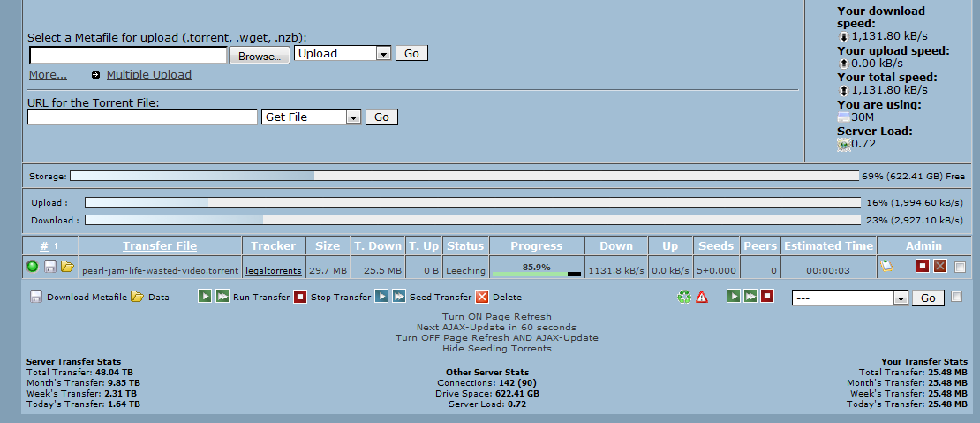Open the data folder icon in the torrent row
Viewport: 980px width, 423px height.
coord(67,267)
